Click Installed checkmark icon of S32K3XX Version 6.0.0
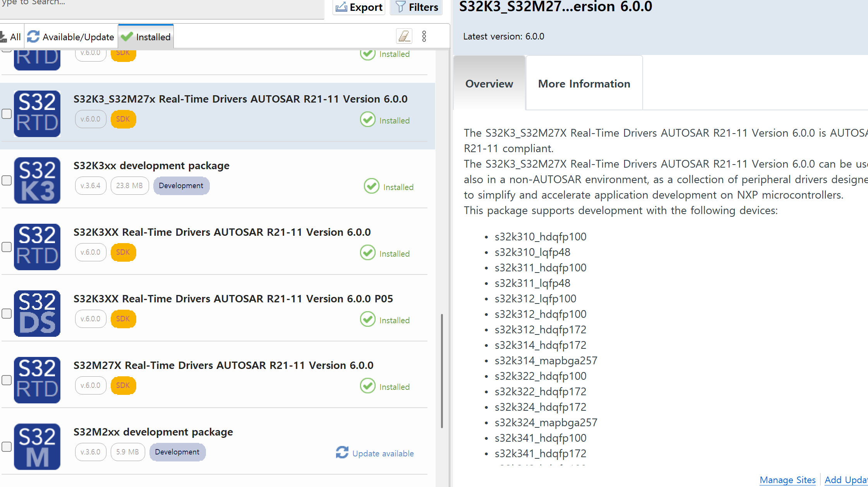Image resolution: width=868 pixels, height=487 pixels. [368, 253]
